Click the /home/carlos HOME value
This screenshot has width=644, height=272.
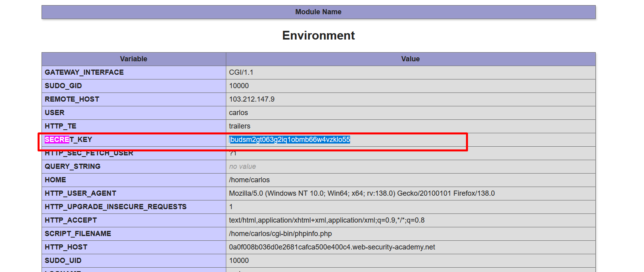[x=249, y=180]
